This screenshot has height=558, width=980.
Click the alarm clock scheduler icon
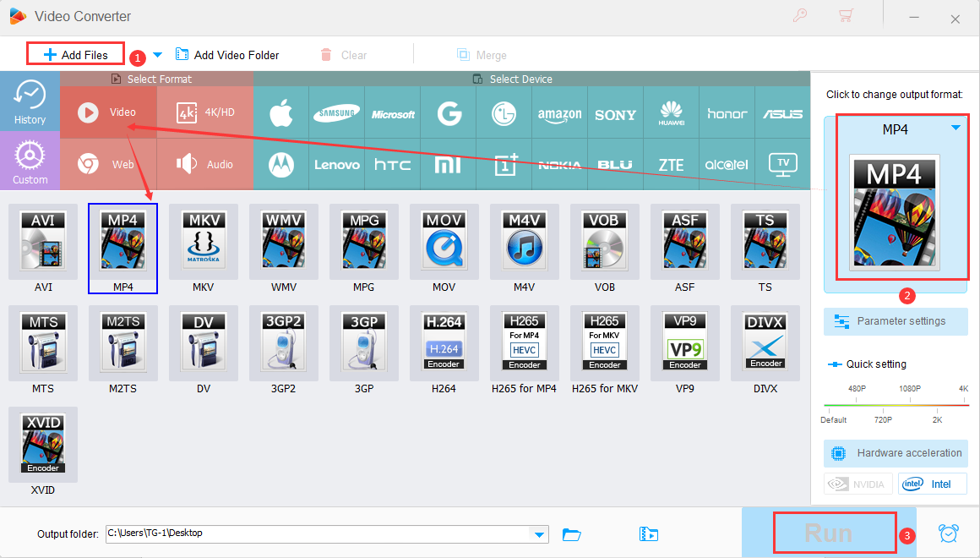tap(949, 533)
